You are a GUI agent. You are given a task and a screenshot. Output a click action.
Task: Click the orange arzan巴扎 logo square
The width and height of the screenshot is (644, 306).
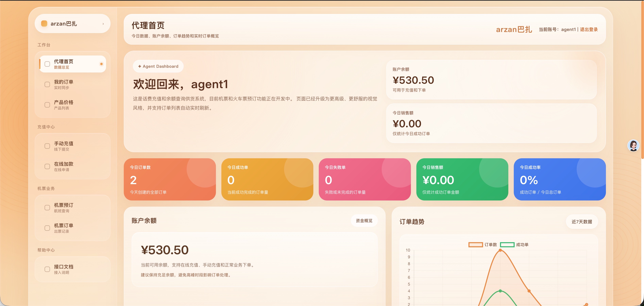pos(44,23)
